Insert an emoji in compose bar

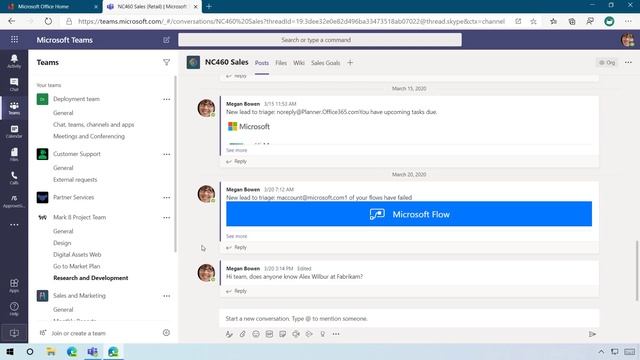(x=256, y=334)
